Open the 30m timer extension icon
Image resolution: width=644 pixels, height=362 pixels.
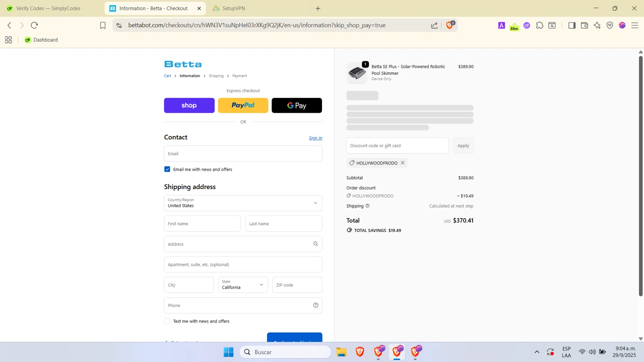coord(514,26)
